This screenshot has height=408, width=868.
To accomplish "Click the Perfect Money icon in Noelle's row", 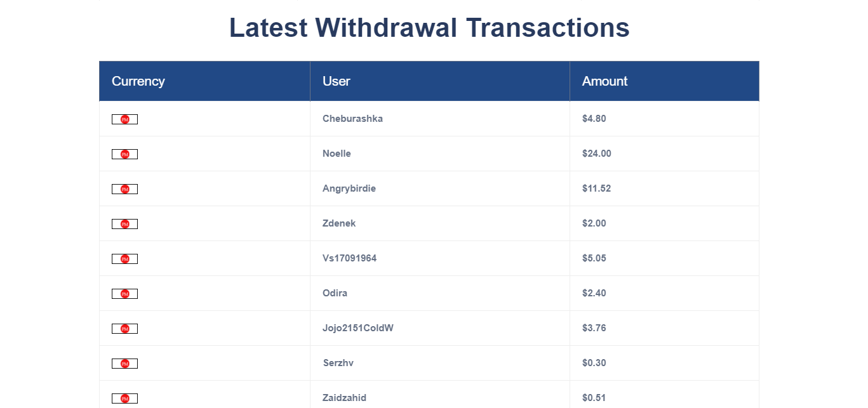I will 124,154.
